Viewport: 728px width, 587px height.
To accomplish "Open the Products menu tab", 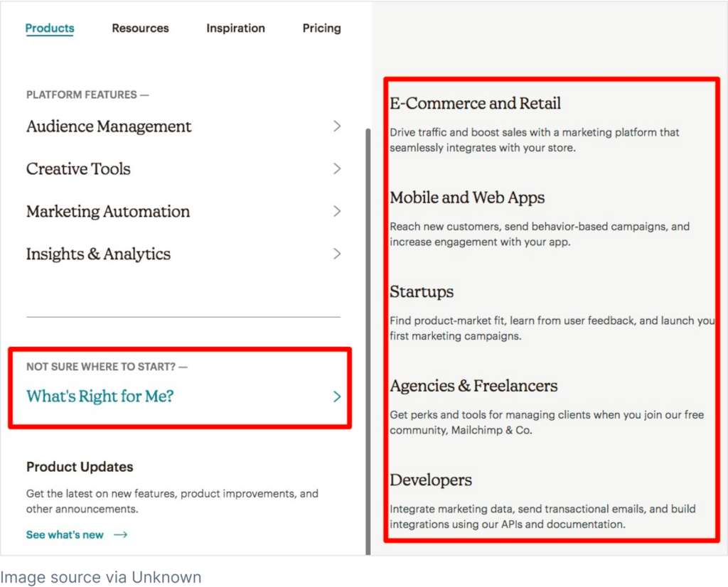I will [50, 28].
